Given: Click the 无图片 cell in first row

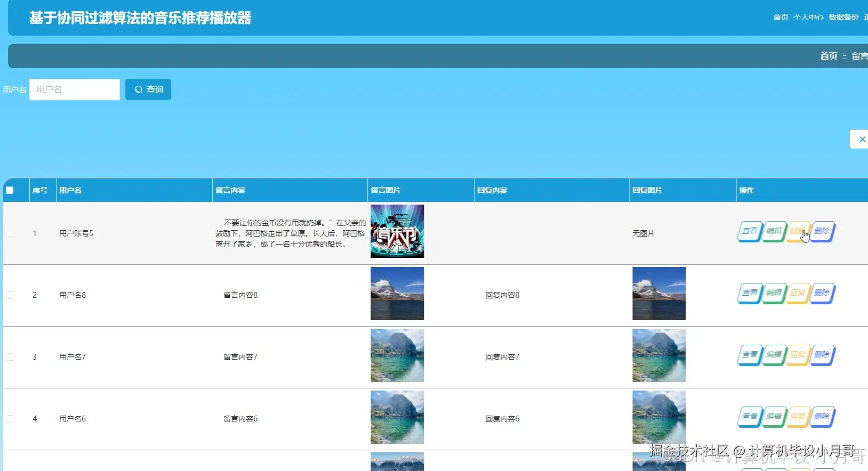Looking at the screenshot, I should tap(644, 233).
